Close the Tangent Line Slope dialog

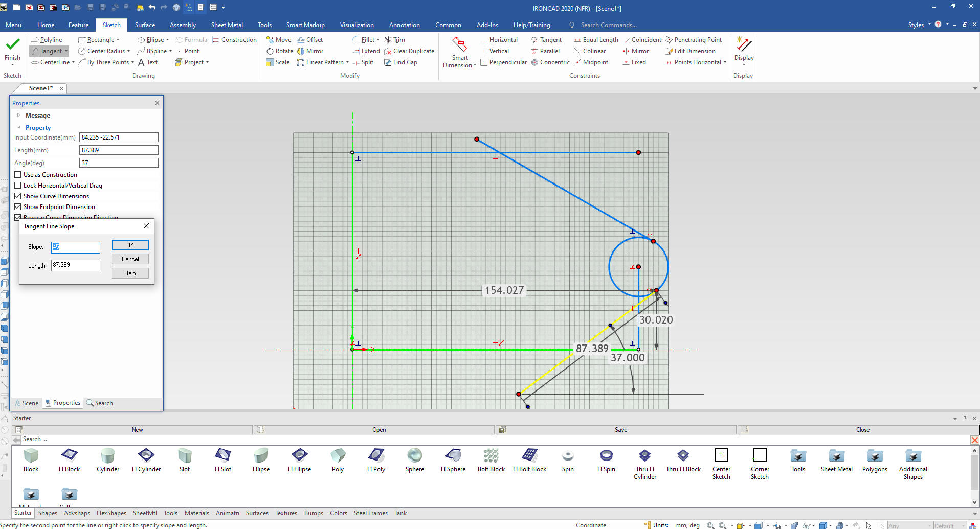(146, 226)
